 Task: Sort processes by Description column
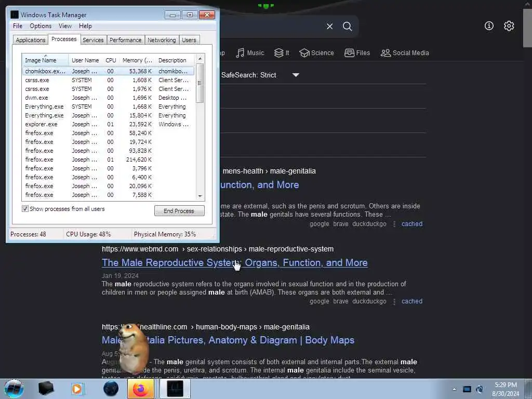[175, 60]
